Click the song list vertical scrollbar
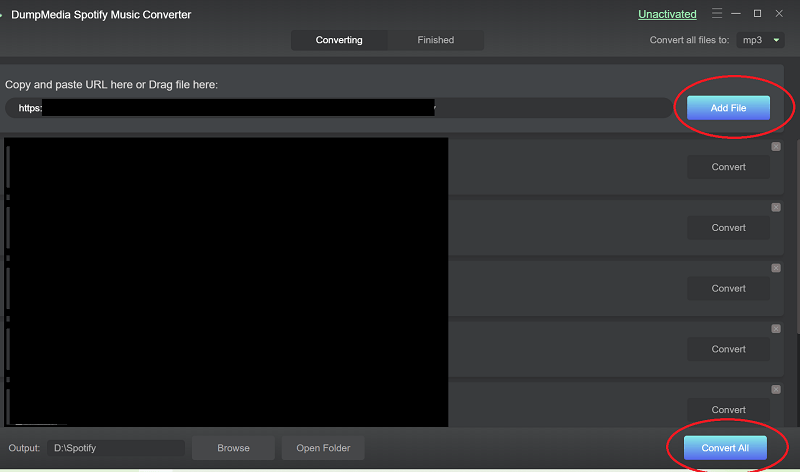Image resolution: width=800 pixels, height=472 pixels. click(x=798, y=237)
